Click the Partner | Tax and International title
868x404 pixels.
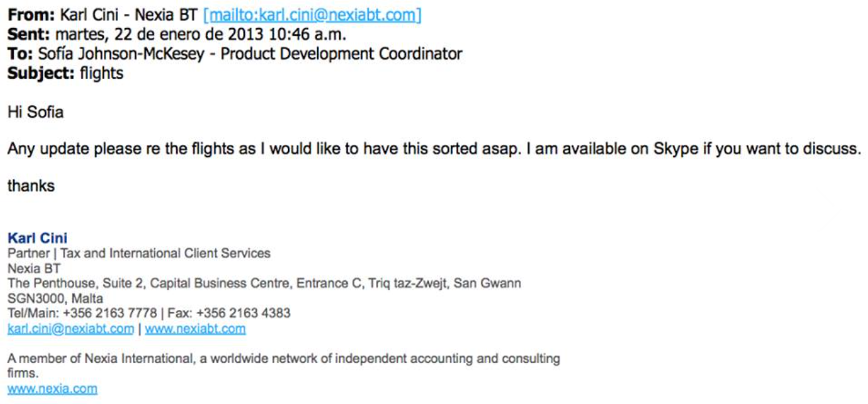tap(139, 253)
